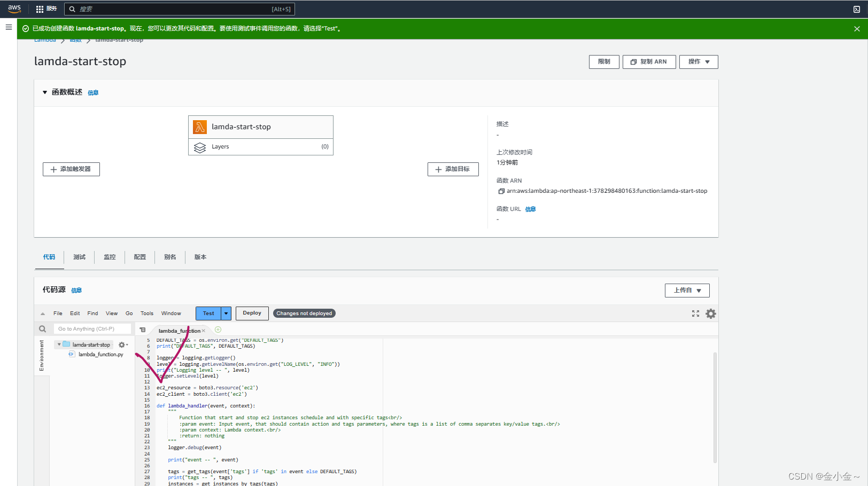This screenshot has height=486, width=868.
Task: Click code line 'ec2_client = boto3.client('ec2')'
Action: point(201,394)
